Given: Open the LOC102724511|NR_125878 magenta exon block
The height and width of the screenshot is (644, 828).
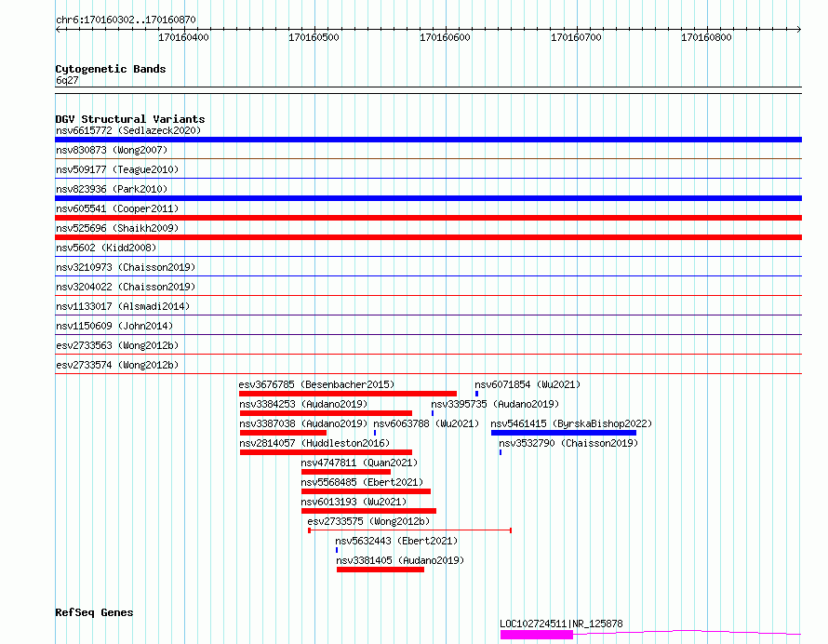Looking at the screenshot, I should point(537,635).
